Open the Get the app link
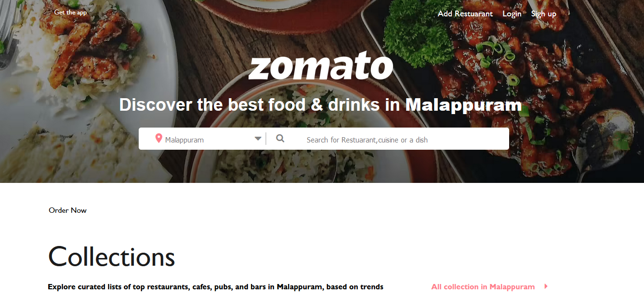This screenshot has width=644, height=297. pyautogui.click(x=70, y=13)
